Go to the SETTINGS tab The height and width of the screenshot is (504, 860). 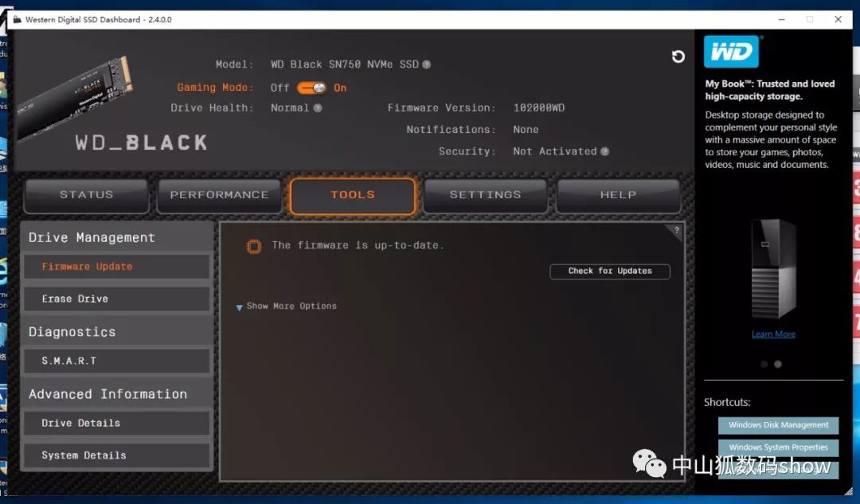pos(485,195)
